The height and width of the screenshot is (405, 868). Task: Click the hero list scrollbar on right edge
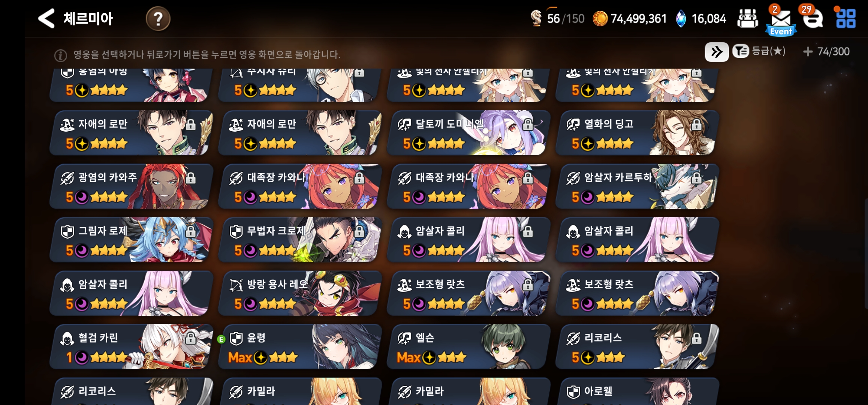click(x=866, y=254)
